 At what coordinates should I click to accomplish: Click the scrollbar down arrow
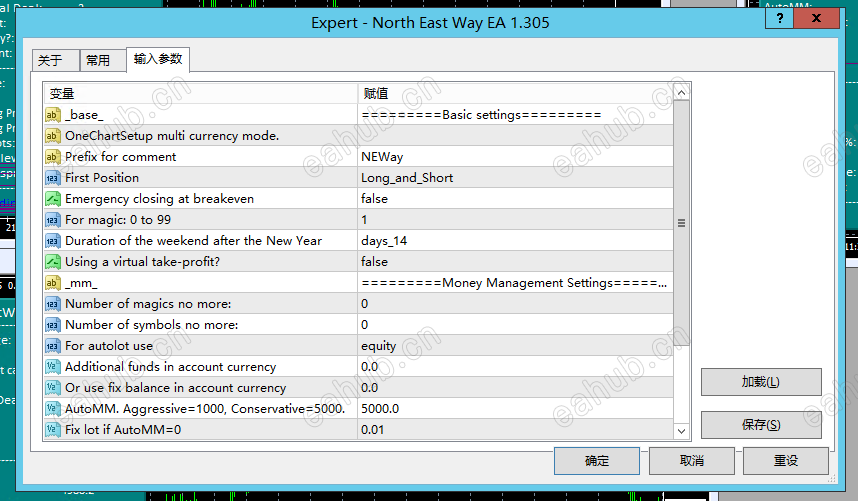(681, 431)
